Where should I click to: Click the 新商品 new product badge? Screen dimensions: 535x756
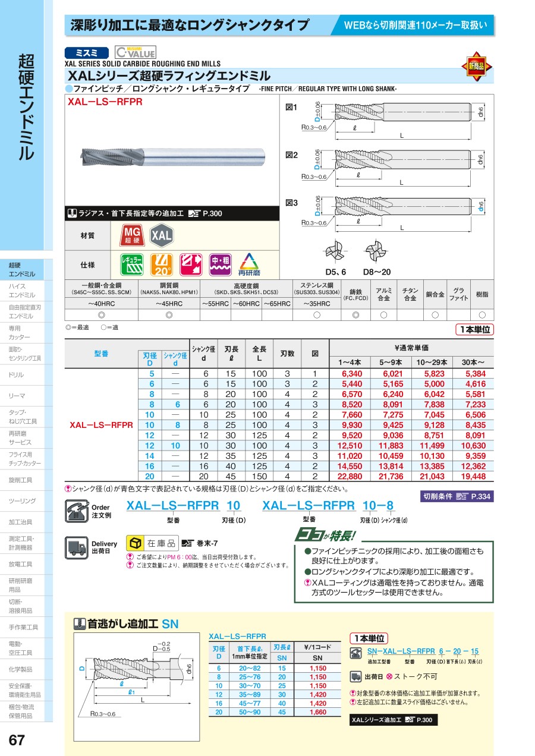[x=476, y=67]
